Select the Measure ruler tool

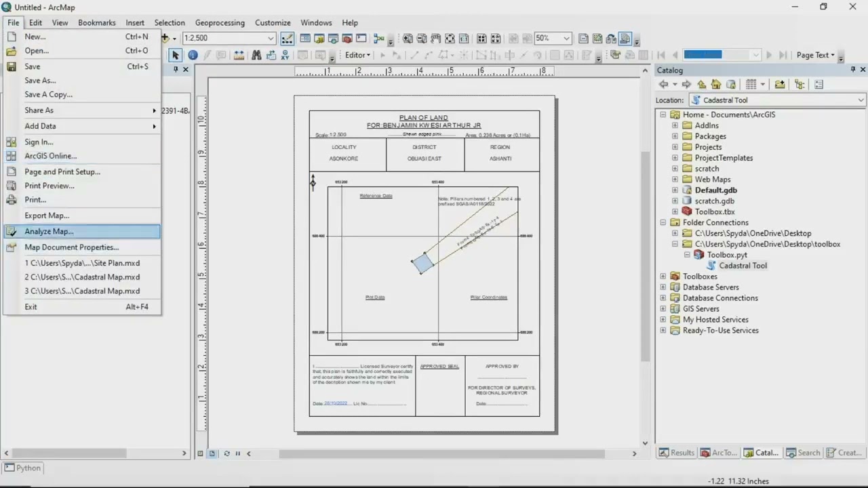[x=239, y=55]
